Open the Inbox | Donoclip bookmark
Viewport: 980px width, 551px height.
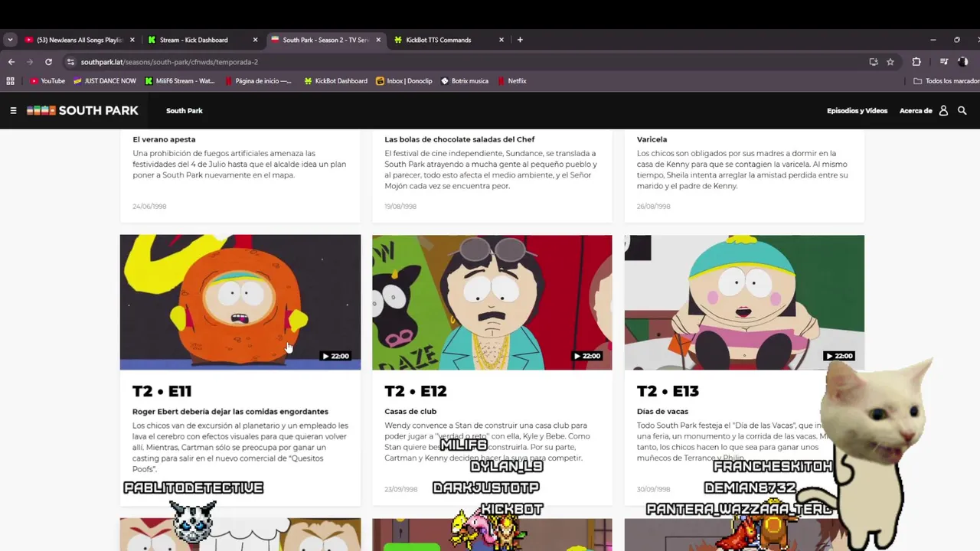404,81
